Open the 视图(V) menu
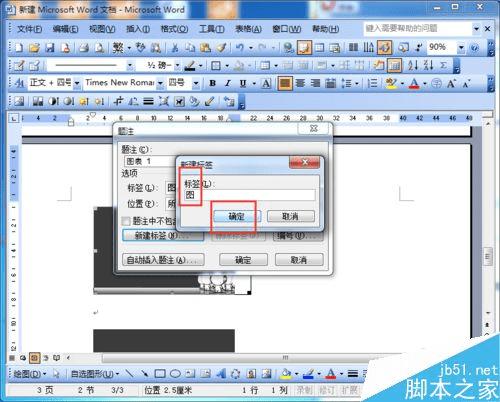Screen dimensions: 500x402 coord(102,29)
